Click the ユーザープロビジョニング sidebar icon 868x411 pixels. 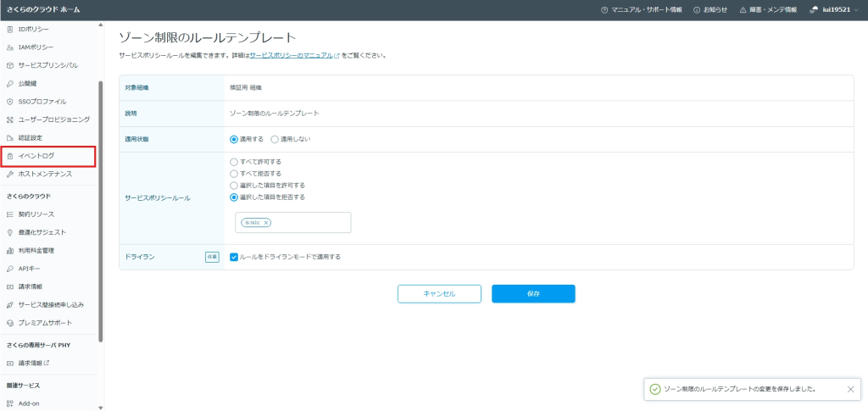(x=10, y=119)
